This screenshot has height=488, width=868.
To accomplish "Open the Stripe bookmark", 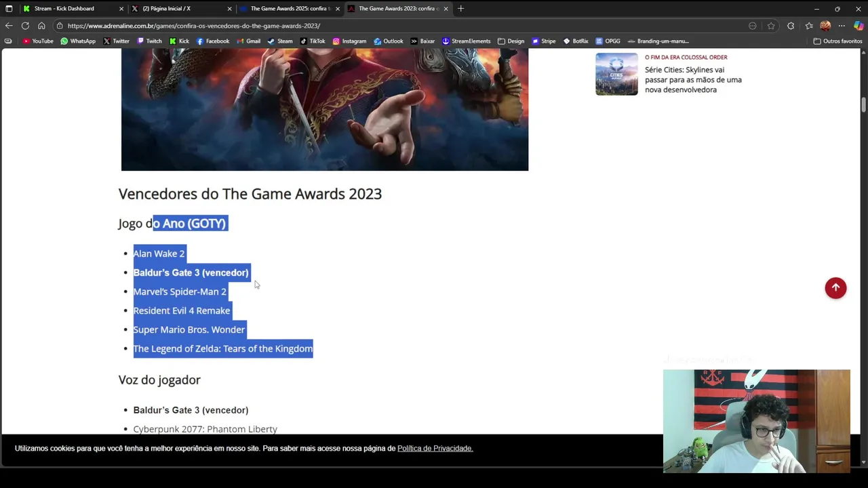I will pos(544,41).
